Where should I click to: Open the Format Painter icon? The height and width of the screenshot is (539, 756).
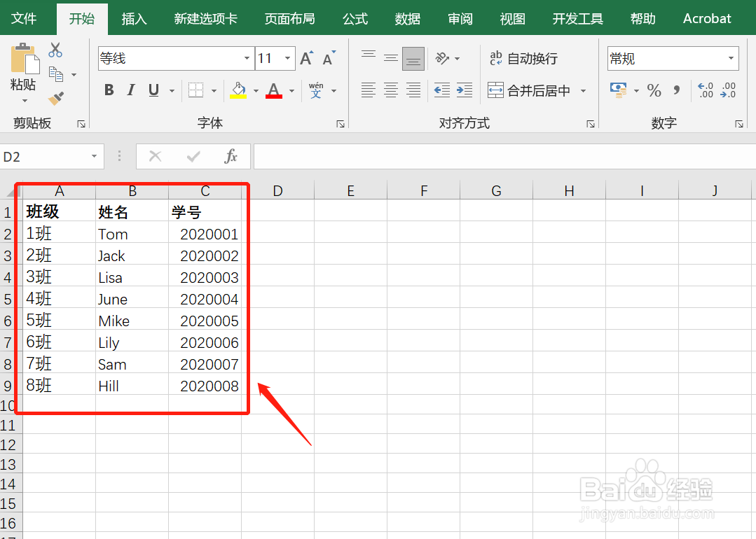(55, 98)
